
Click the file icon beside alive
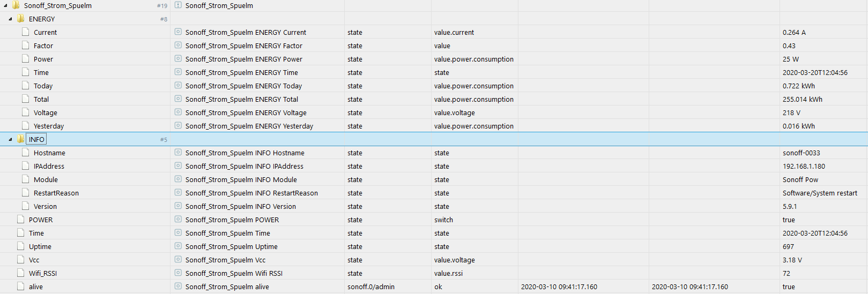(x=21, y=287)
